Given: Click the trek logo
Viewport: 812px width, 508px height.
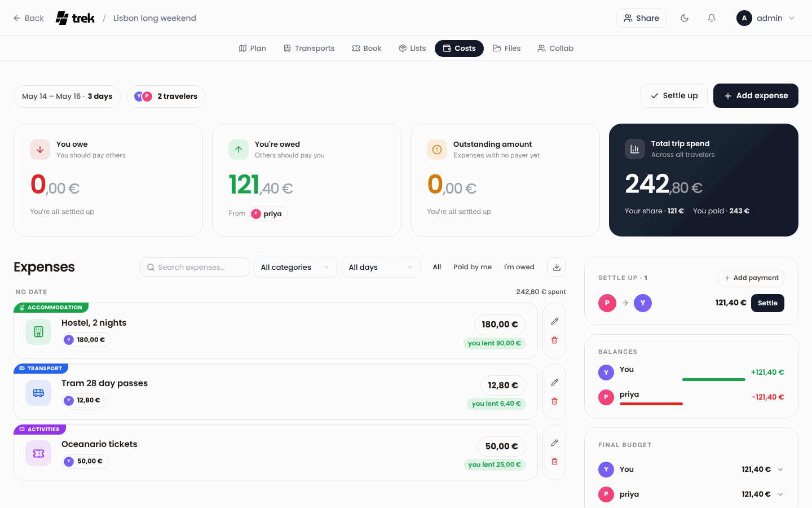Looking at the screenshot, I should (75, 18).
